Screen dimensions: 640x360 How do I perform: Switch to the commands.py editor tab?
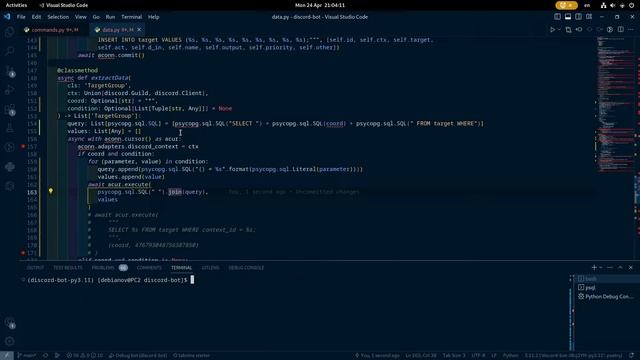[x=51, y=30]
